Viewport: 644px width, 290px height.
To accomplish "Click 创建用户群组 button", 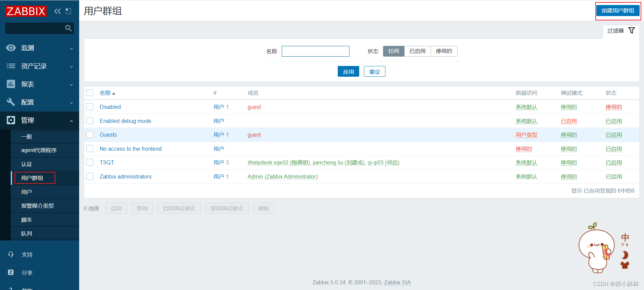I will [618, 11].
